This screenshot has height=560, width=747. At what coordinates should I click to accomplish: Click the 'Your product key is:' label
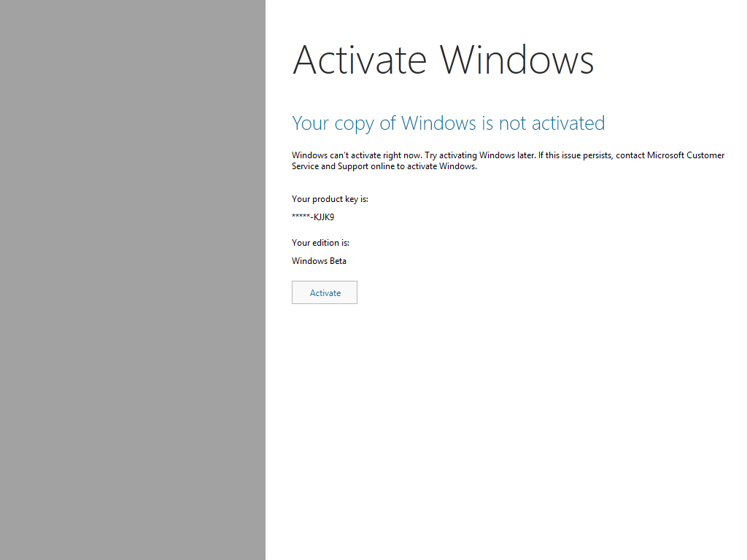(x=330, y=199)
